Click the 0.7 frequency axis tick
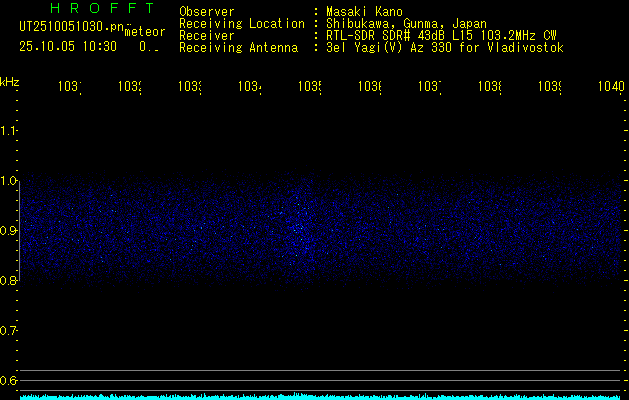The image size is (629, 400). (9, 331)
